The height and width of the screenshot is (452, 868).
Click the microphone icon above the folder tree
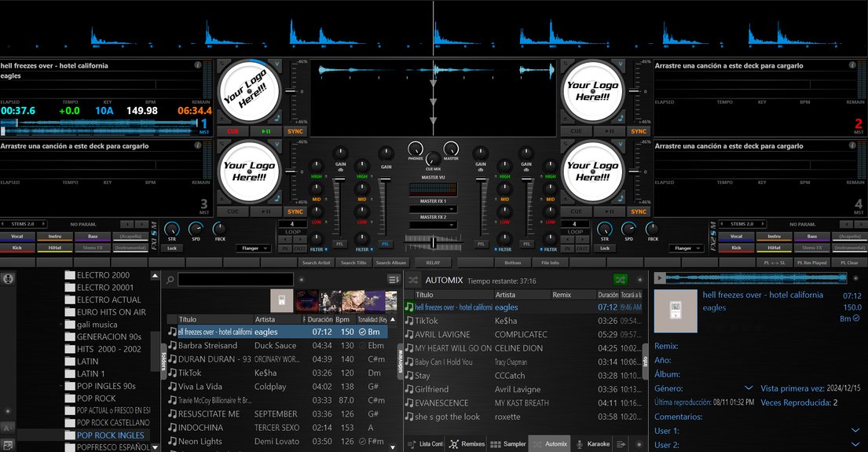point(8,278)
